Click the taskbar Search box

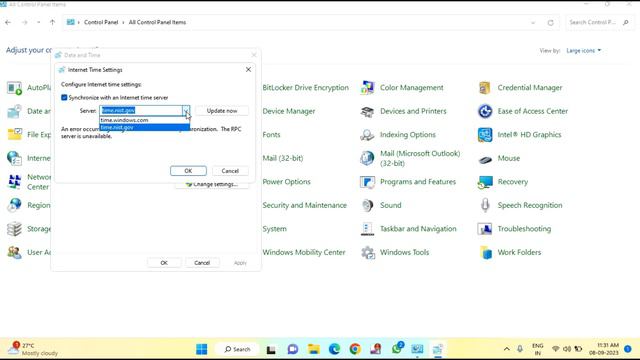click(237, 349)
